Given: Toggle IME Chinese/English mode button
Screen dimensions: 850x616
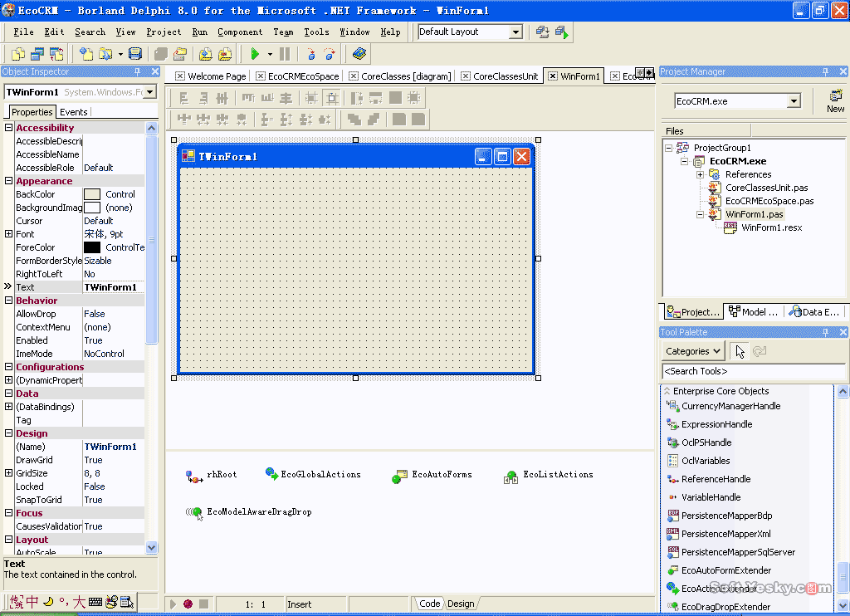Looking at the screenshot, I should [32, 602].
